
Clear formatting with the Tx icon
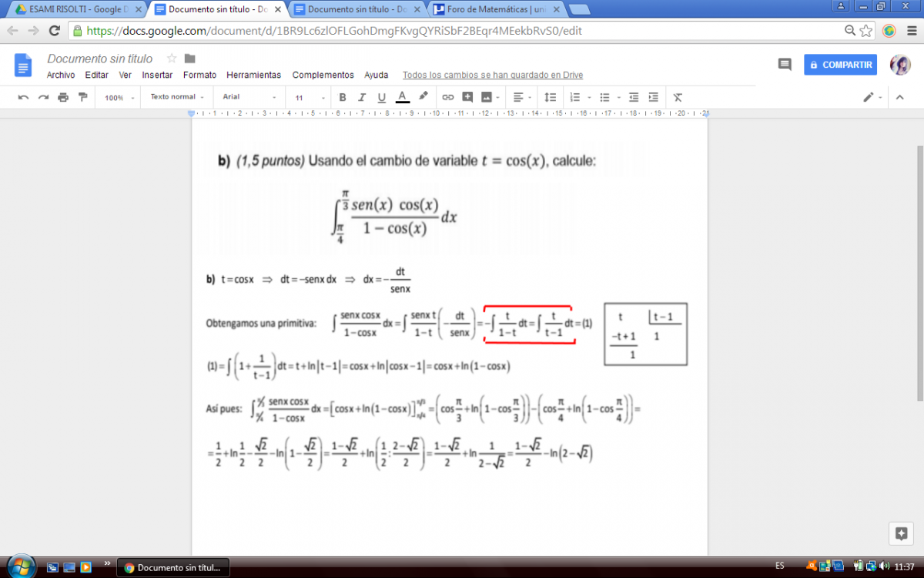pyautogui.click(x=678, y=97)
